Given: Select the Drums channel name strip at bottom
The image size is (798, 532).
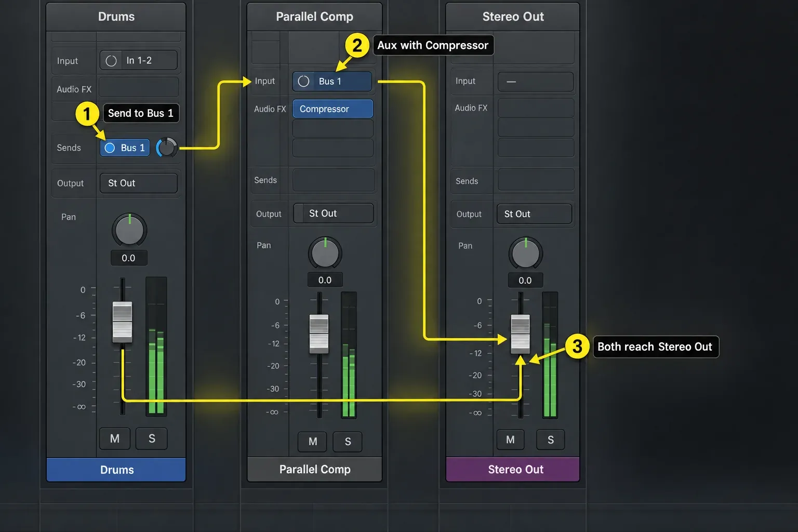Looking at the screenshot, I should pyautogui.click(x=116, y=470).
